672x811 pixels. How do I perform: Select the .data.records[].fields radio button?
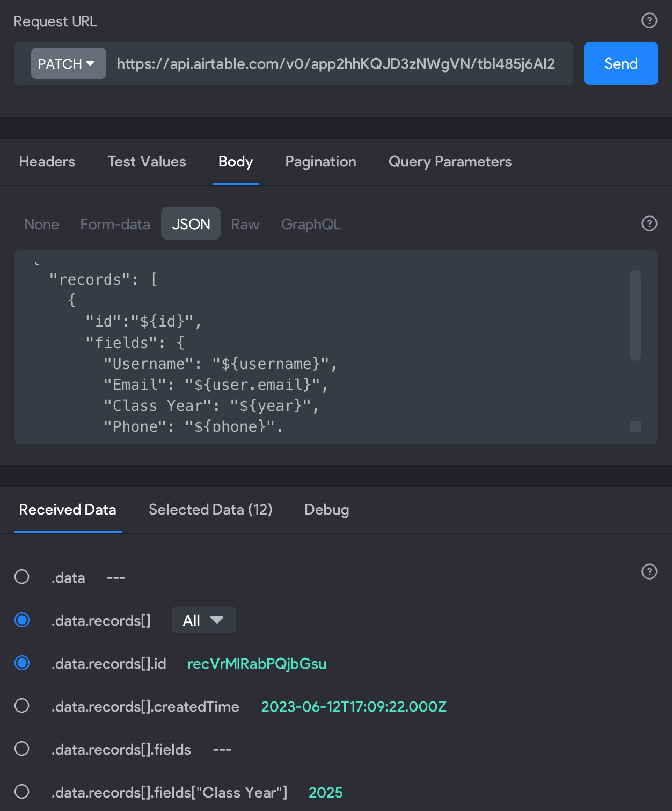[x=22, y=749]
